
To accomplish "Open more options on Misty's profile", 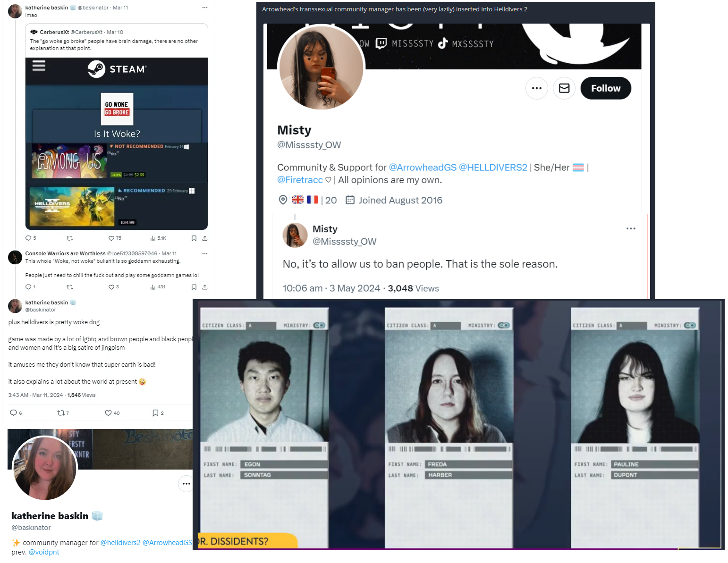I will tap(537, 88).
